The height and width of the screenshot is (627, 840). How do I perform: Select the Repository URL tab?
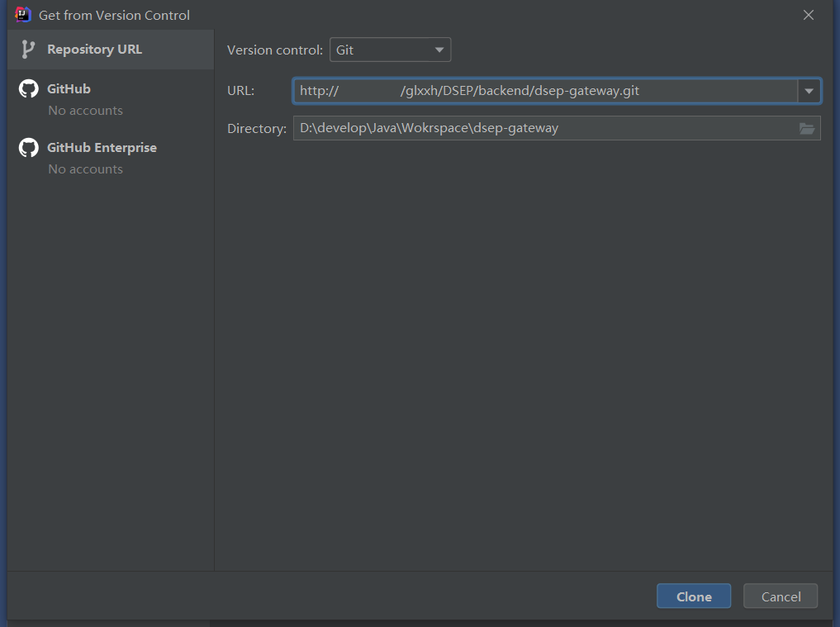point(111,50)
